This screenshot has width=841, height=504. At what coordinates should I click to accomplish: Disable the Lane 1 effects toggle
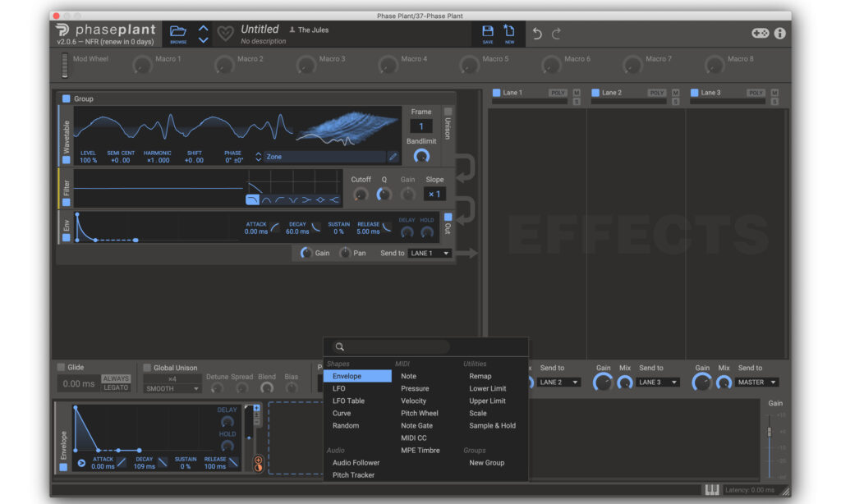click(497, 93)
